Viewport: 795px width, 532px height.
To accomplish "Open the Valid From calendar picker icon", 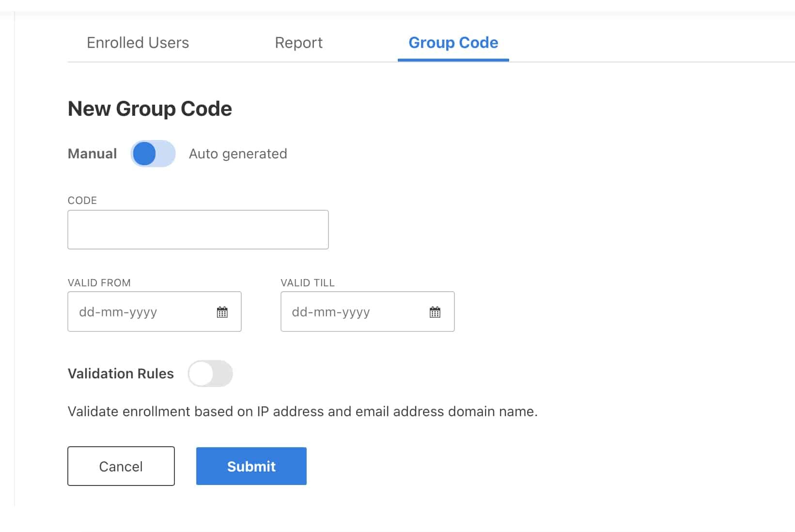I will point(222,312).
